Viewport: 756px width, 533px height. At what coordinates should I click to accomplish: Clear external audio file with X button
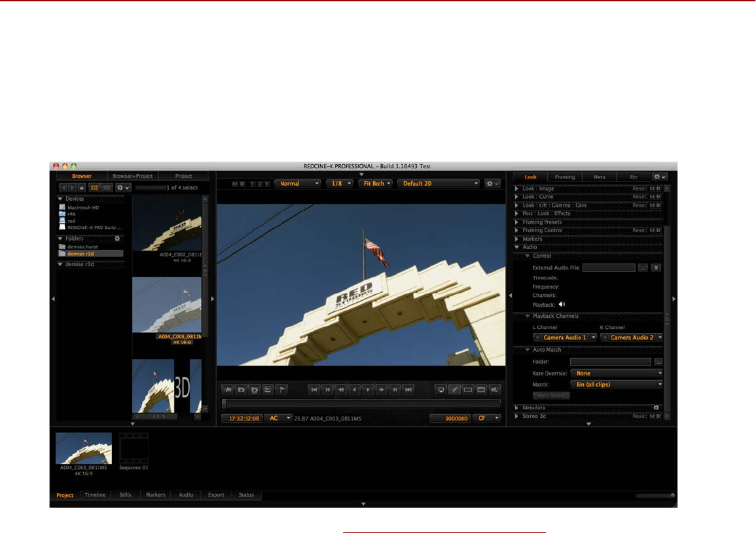click(x=656, y=268)
